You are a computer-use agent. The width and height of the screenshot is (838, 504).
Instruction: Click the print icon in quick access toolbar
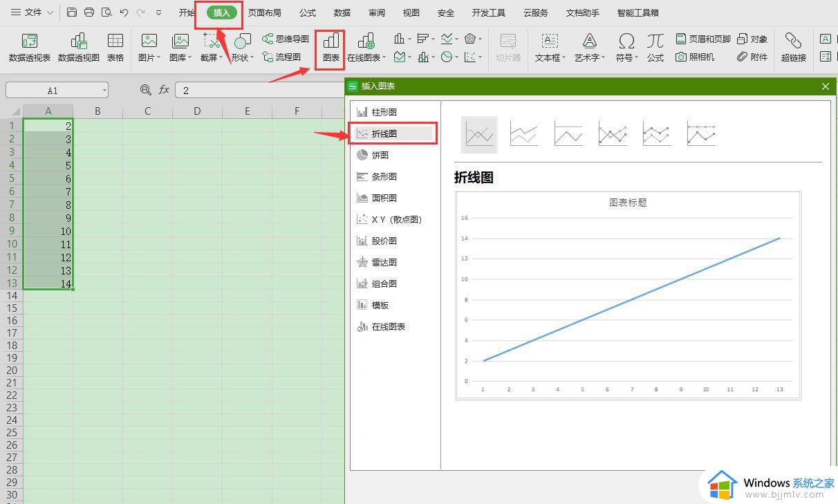tap(89, 12)
